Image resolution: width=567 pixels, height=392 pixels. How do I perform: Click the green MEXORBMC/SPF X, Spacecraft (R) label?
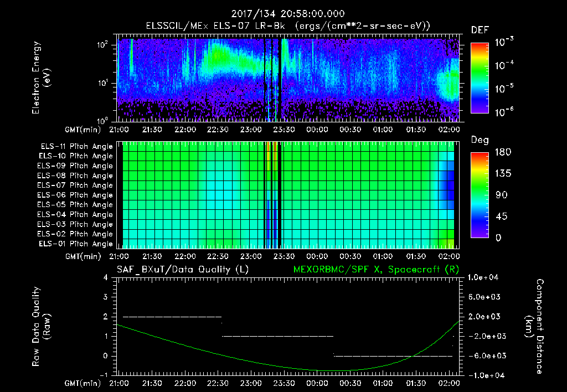376,270
